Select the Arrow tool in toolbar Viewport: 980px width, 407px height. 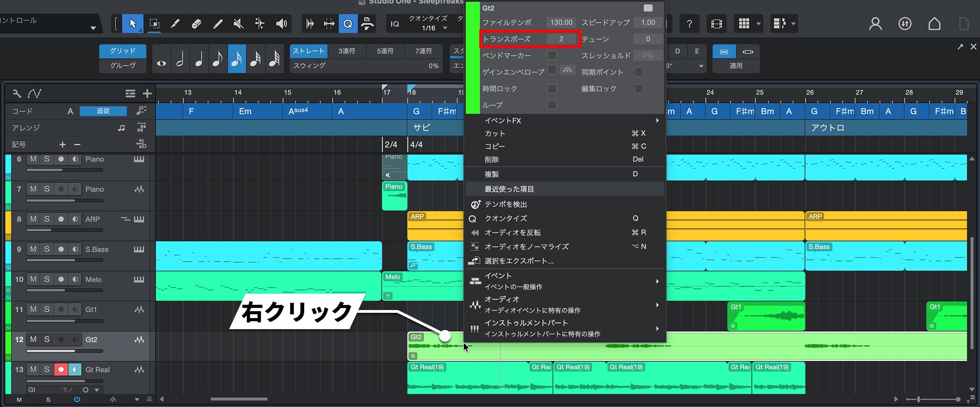(x=133, y=24)
